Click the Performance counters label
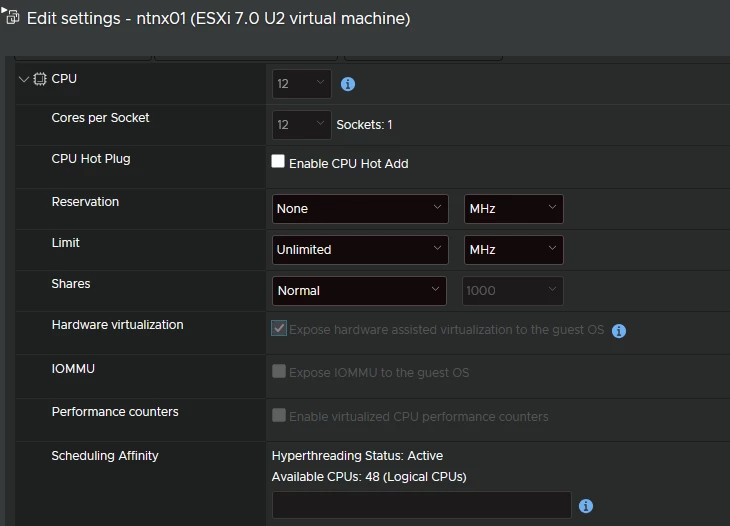The height and width of the screenshot is (526, 730). tap(115, 412)
